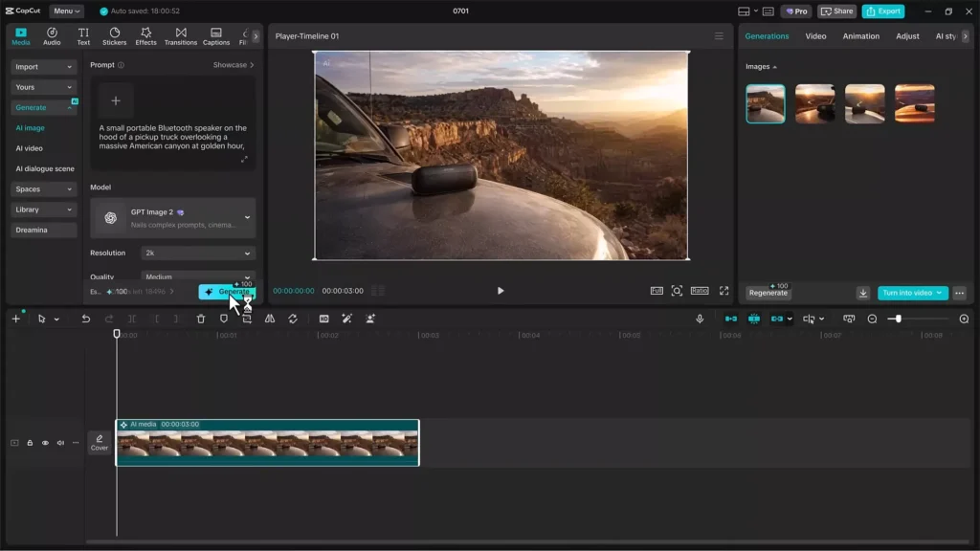The height and width of the screenshot is (551, 980).
Task: Click the Mirror flip icon in toolbar
Action: click(269, 319)
